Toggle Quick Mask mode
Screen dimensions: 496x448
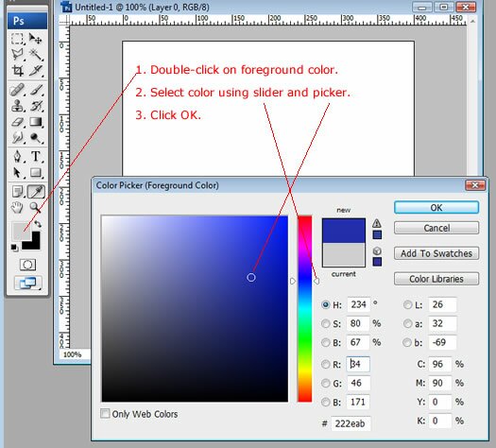pos(27,265)
